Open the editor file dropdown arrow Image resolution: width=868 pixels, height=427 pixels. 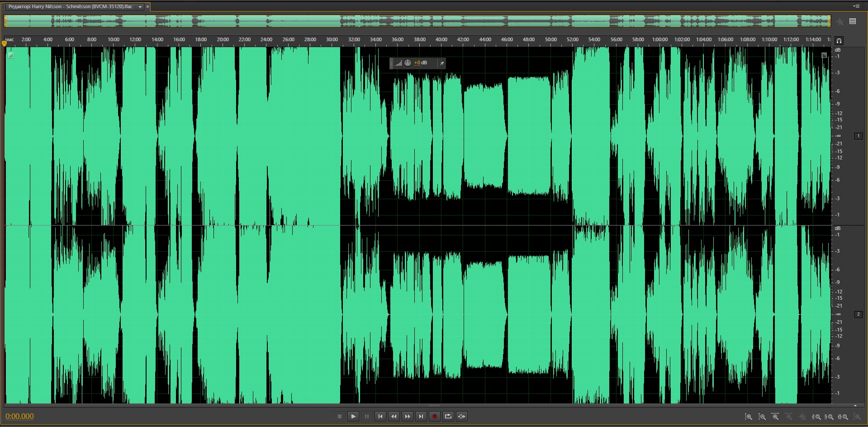[140, 7]
